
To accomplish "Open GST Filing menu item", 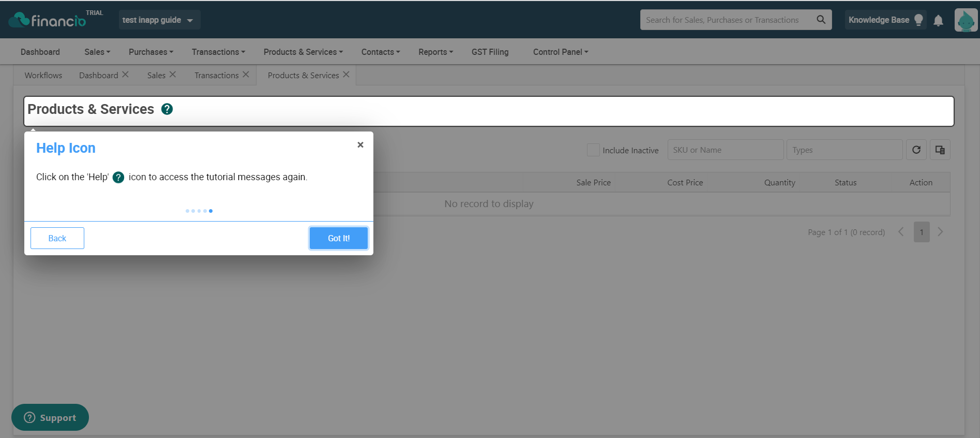I will click(490, 52).
